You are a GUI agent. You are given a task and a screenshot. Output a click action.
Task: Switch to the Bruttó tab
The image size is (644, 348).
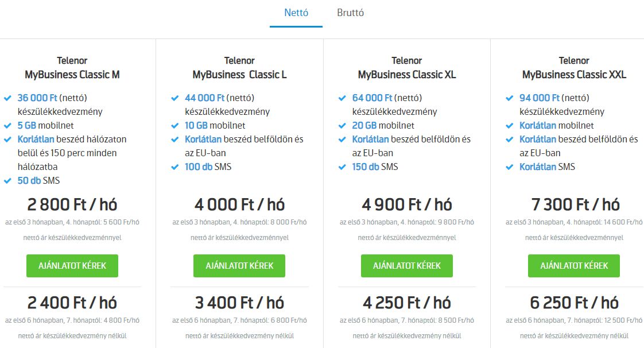tap(350, 12)
